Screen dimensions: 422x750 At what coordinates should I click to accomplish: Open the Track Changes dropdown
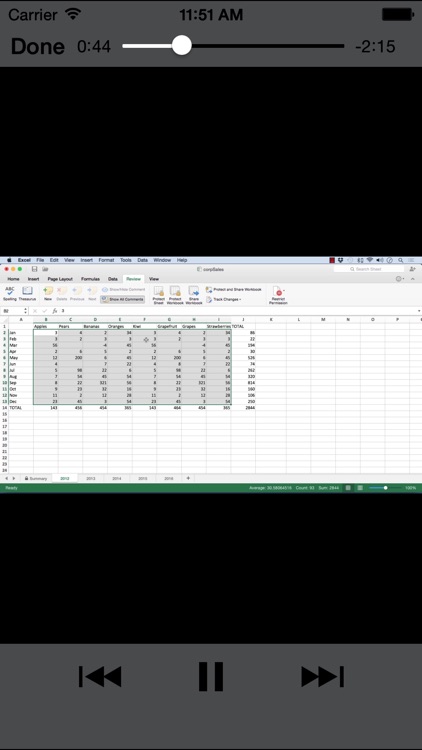coord(223,299)
